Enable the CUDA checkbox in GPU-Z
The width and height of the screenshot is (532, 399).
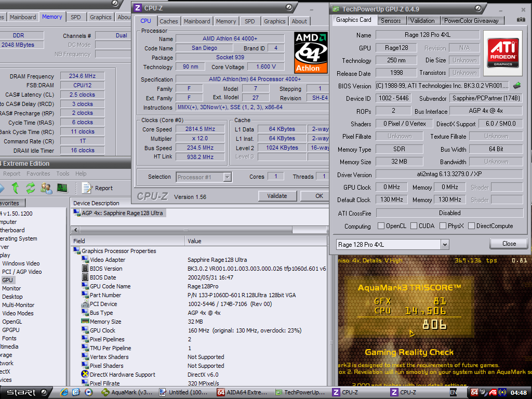tap(414, 225)
